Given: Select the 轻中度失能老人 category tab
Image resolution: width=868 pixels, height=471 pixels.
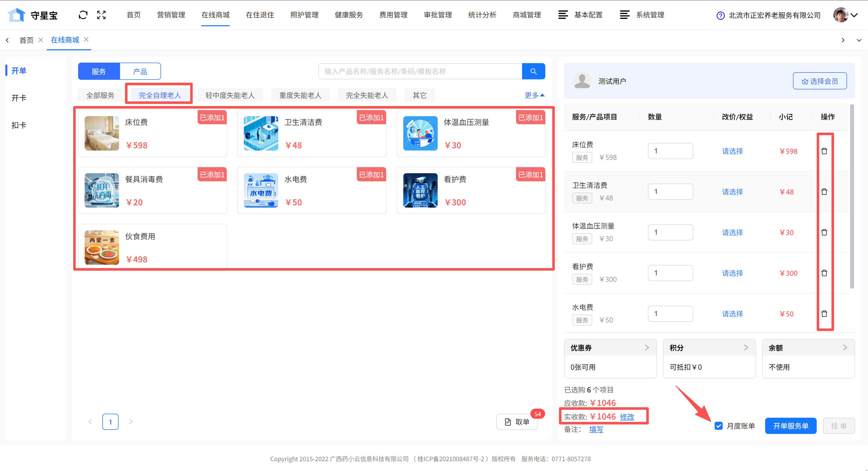Looking at the screenshot, I should pos(230,95).
